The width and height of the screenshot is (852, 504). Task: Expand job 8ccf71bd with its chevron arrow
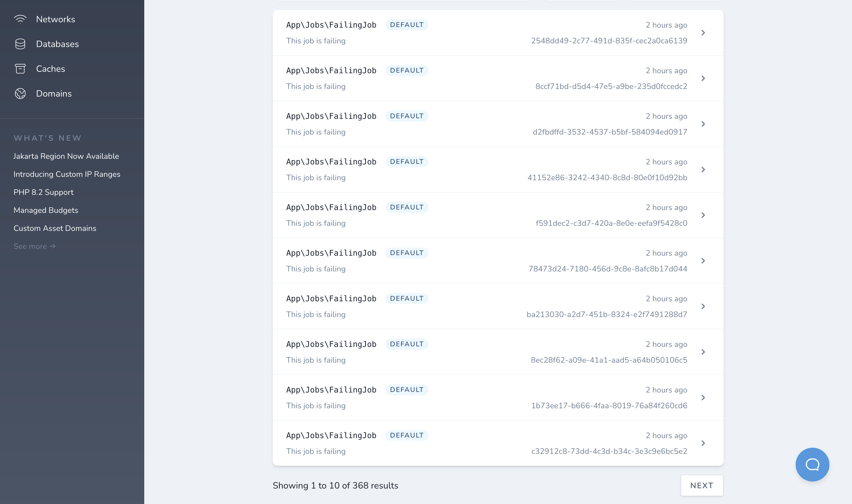tap(703, 79)
